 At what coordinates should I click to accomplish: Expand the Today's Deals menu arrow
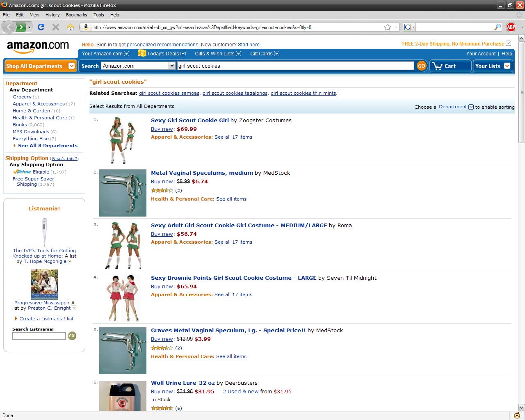183,54
